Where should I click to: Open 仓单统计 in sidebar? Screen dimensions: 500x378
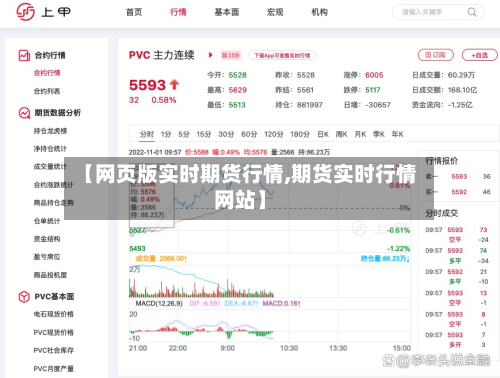pyautogui.click(x=47, y=221)
